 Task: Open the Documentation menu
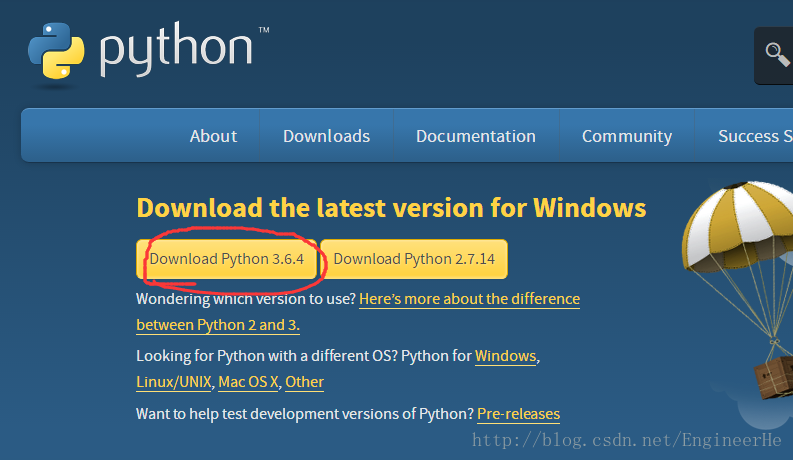[x=475, y=135]
